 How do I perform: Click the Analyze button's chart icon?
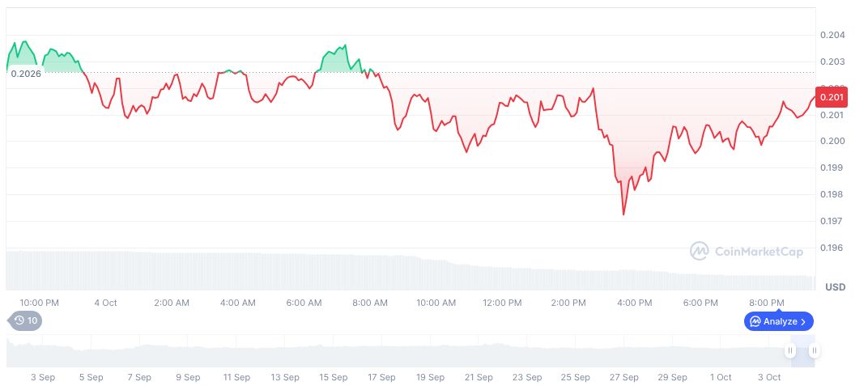coord(755,321)
